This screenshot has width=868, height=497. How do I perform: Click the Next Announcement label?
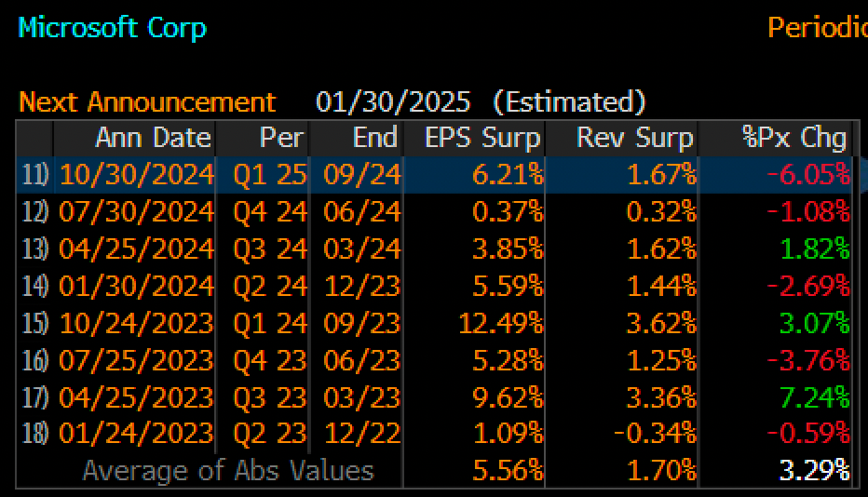click(147, 102)
